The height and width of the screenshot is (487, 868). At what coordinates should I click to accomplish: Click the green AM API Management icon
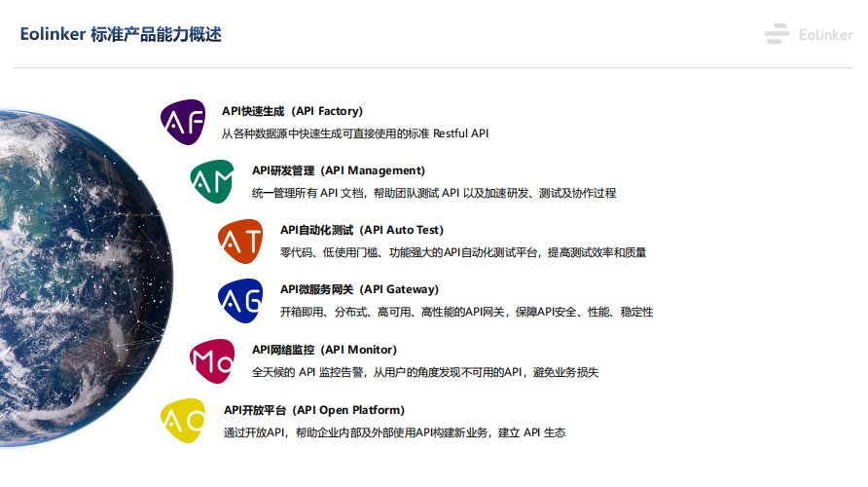click(212, 181)
